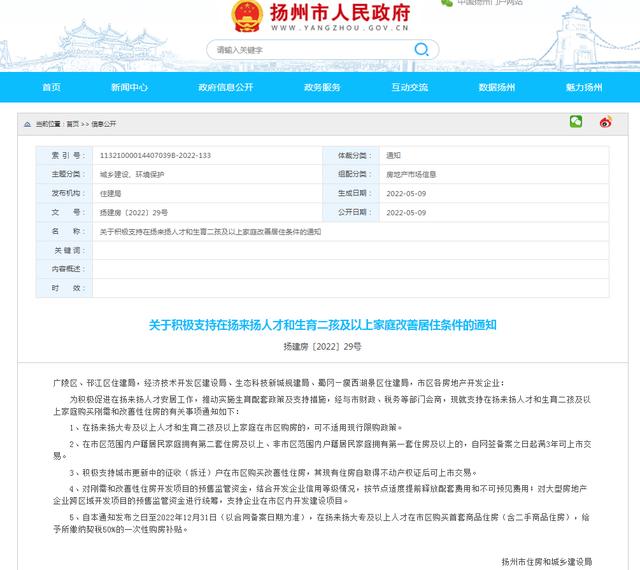This screenshot has height=570, width=640.
Task: Click the 首页 breadcrumb link
Action: [x=73, y=124]
